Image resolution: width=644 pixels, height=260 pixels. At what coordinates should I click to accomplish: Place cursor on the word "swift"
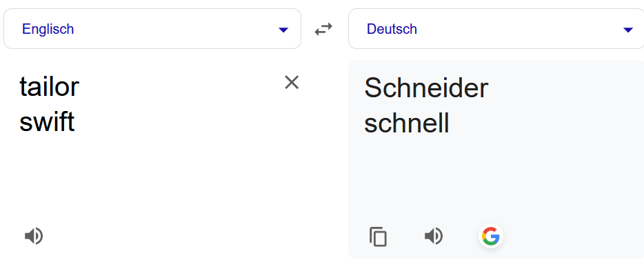pyautogui.click(x=47, y=122)
